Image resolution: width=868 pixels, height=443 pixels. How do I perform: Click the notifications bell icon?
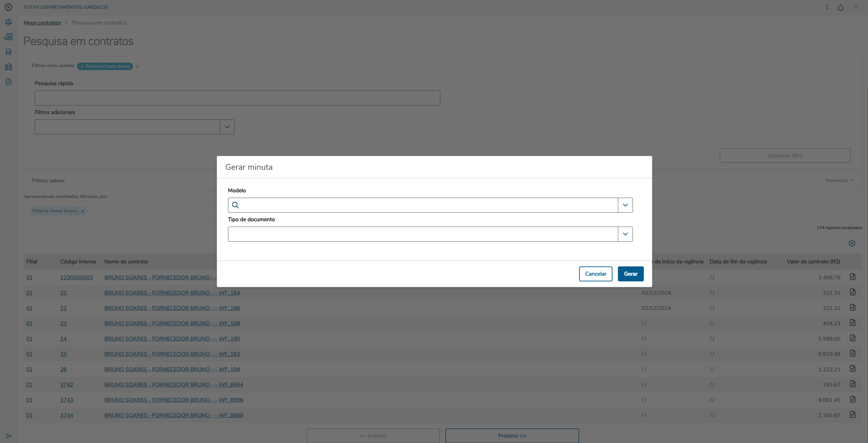840,7
